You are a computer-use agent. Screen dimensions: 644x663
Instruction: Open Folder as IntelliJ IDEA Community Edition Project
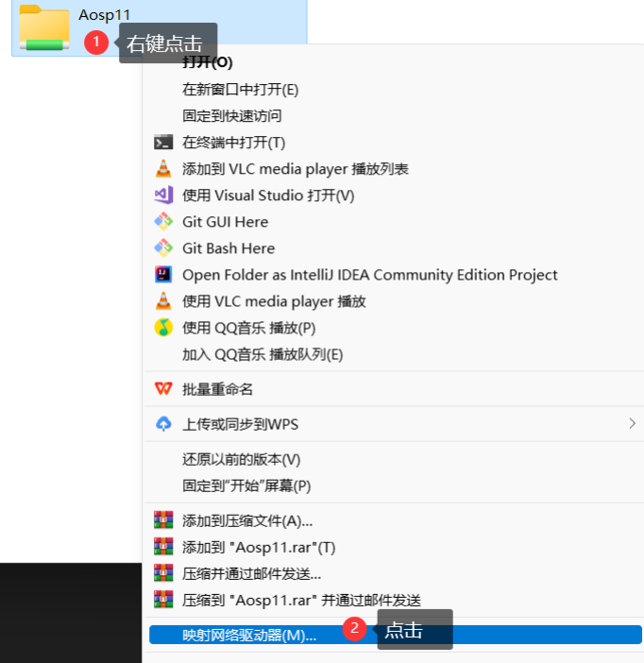point(369,275)
